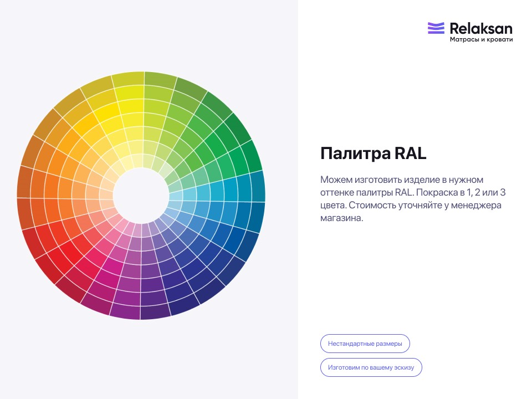Click the "Матрасы и кровати" tagline
Screen dimensions: 532x399
coord(481,40)
